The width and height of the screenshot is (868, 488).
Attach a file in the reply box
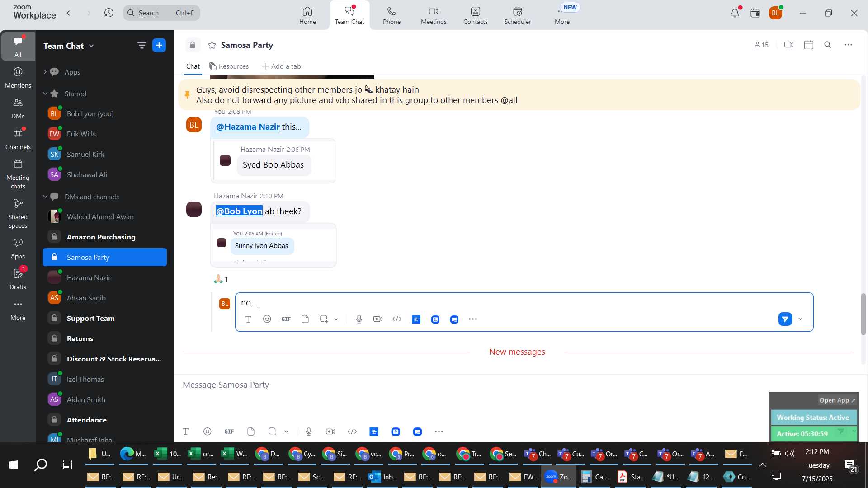pyautogui.click(x=305, y=319)
